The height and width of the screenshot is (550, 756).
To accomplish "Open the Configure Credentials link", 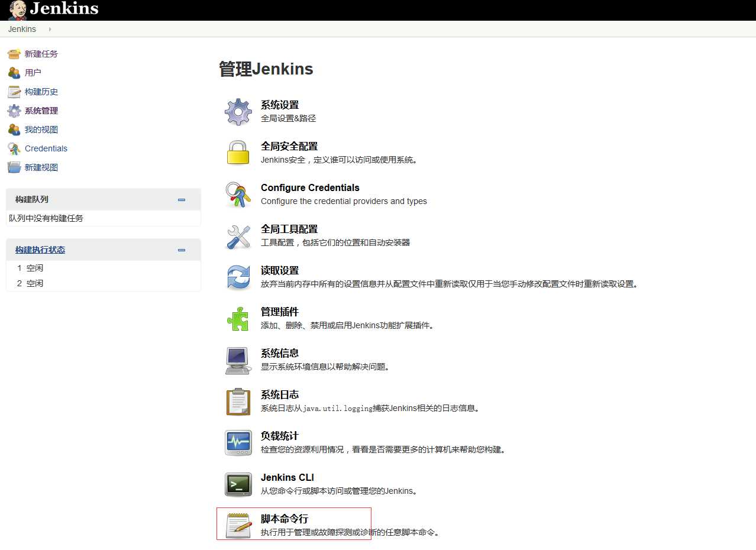I will 310,187.
